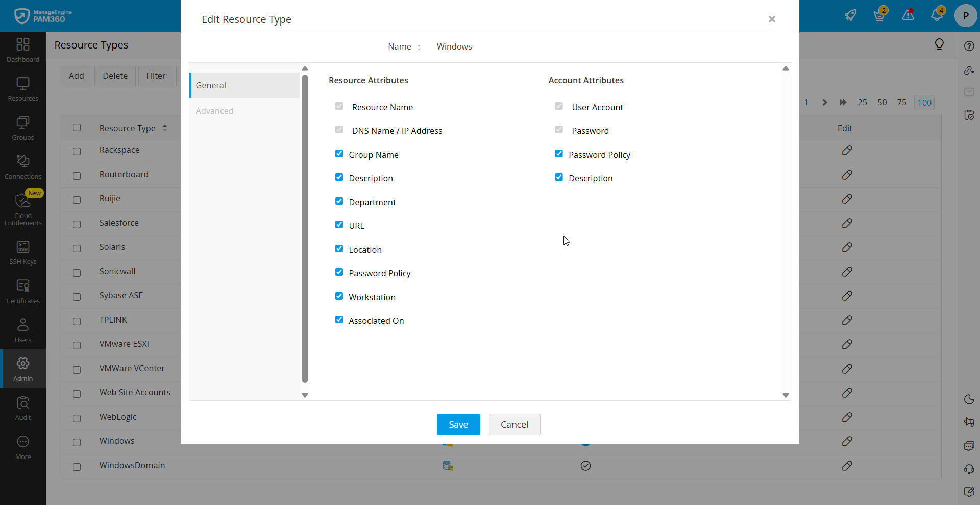980x505 pixels.
Task: Open Cloud Entitlements marked as New
Action: coord(23,207)
